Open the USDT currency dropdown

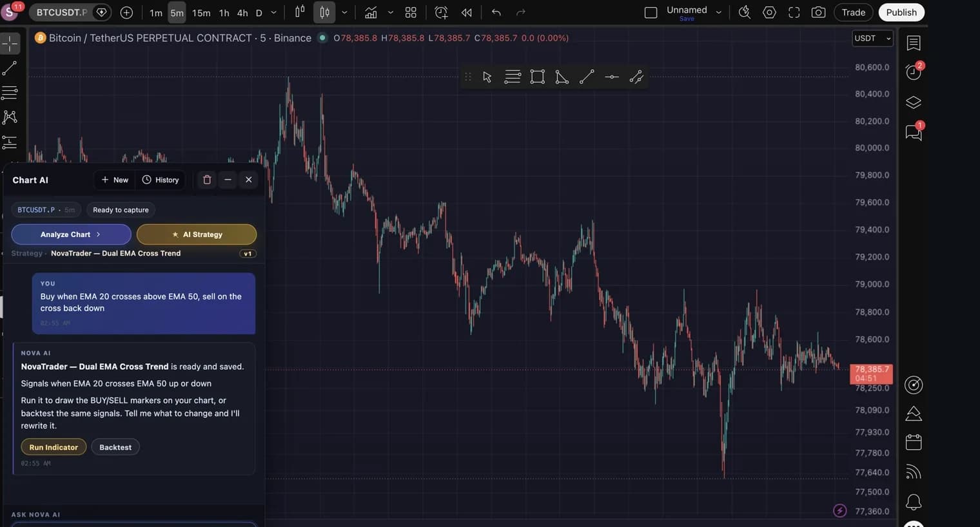click(872, 38)
